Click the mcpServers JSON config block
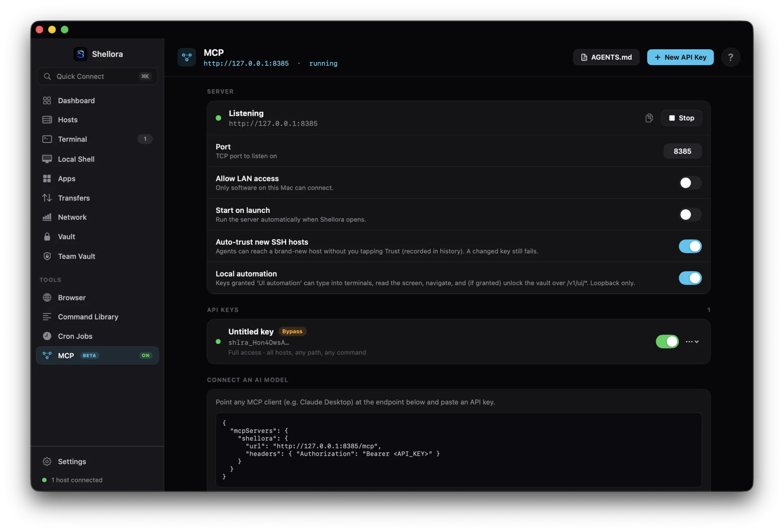Screen dimensions: 784x532 [x=459, y=450]
